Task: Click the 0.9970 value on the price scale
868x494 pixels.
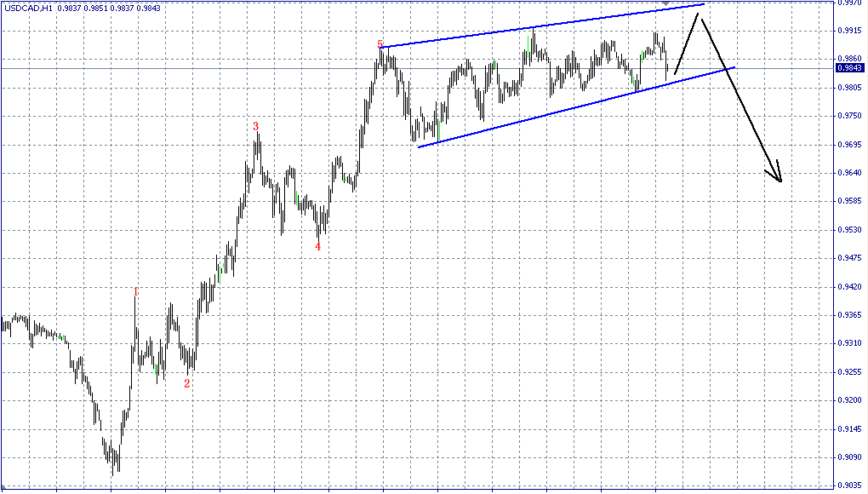Action: pyautogui.click(x=850, y=4)
